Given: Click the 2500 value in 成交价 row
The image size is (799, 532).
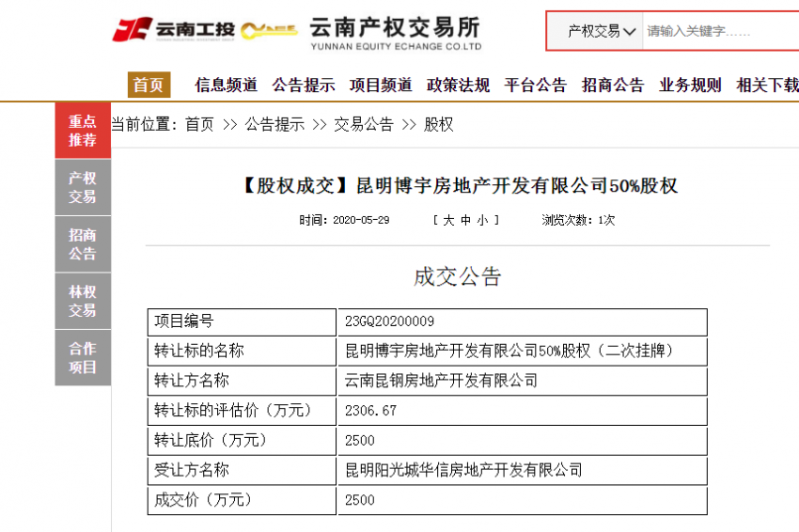Looking at the screenshot, I should (x=360, y=500).
